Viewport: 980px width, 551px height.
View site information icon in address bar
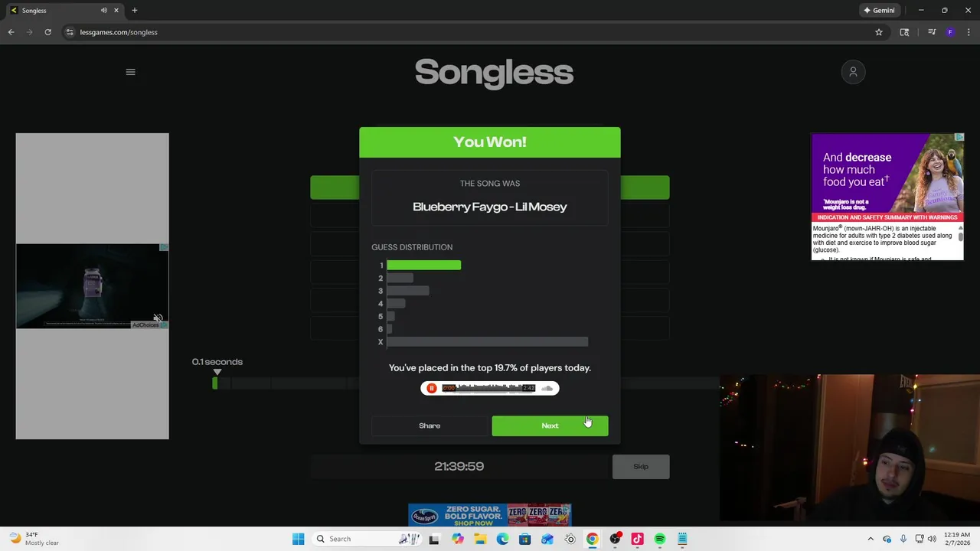[70, 32]
